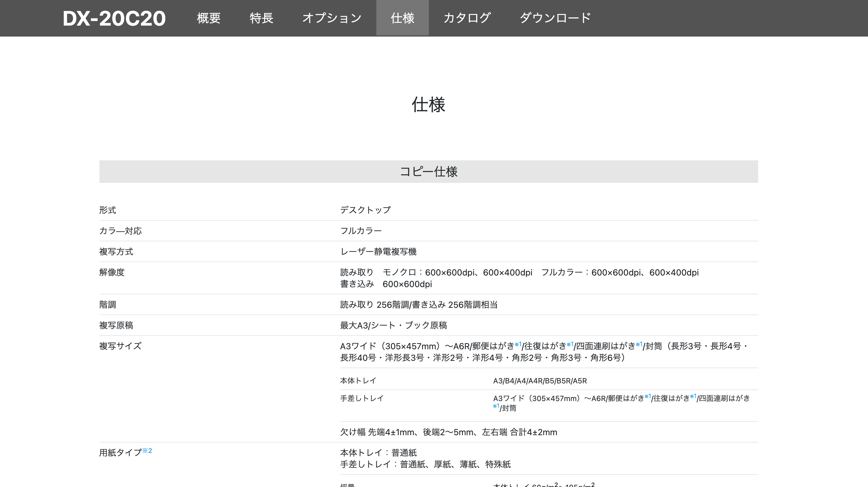Click the 長形40号・洋形長3号 envelope line
Image resolution: width=868 pixels, height=487 pixels.
click(x=482, y=358)
